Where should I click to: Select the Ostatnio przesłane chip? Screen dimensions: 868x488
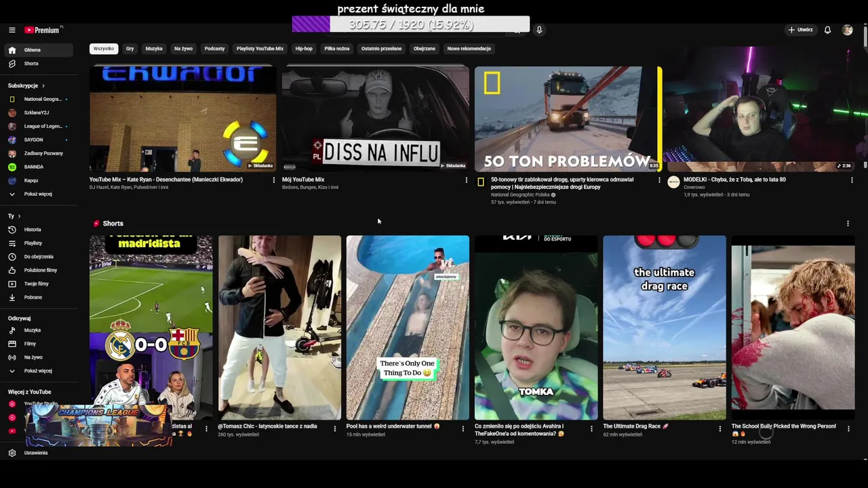(381, 49)
